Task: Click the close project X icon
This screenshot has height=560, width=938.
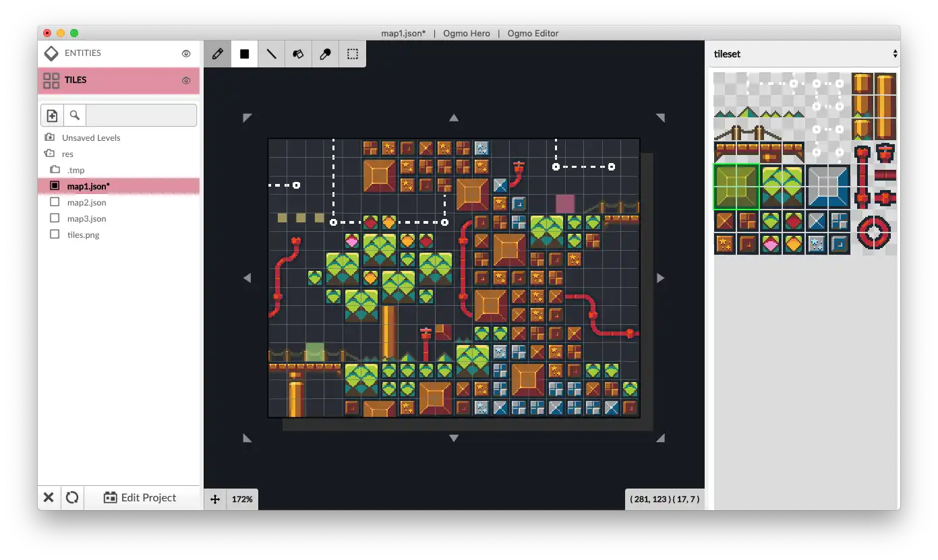Action: tap(49, 497)
